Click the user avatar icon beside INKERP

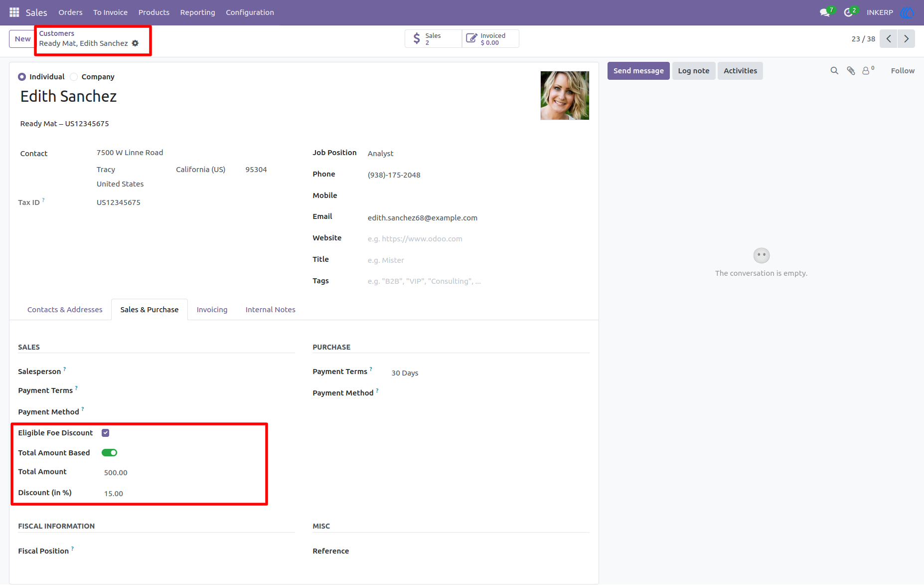(x=907, y=12)
